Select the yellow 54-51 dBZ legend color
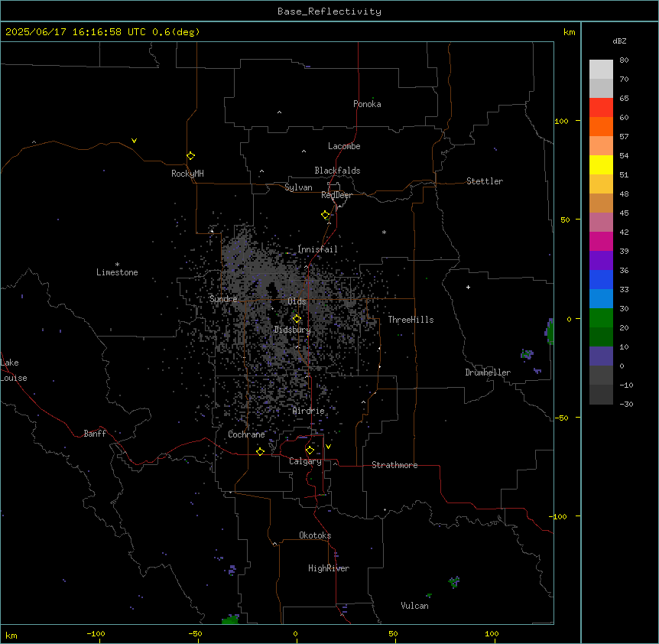659x644 pixels. point(601,164)
